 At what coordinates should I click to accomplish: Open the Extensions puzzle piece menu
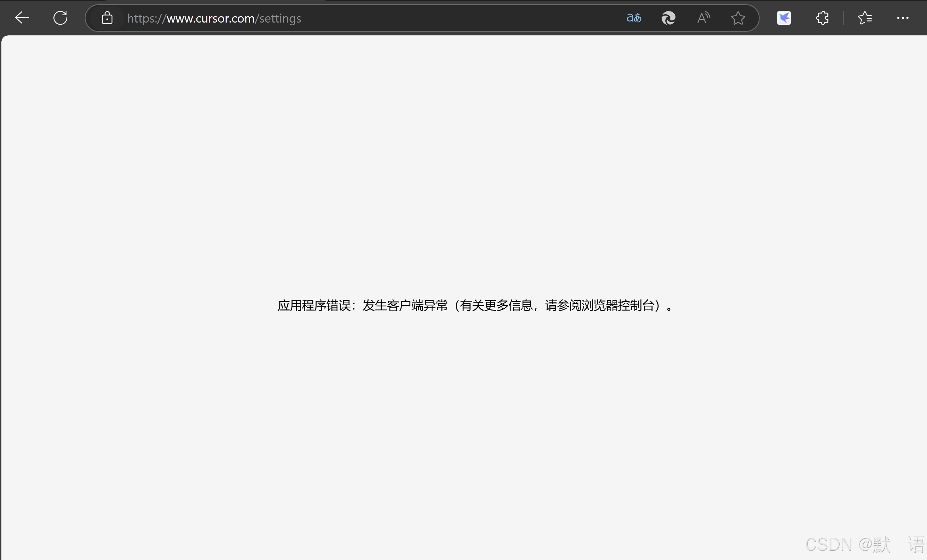(x=822, y=18)
